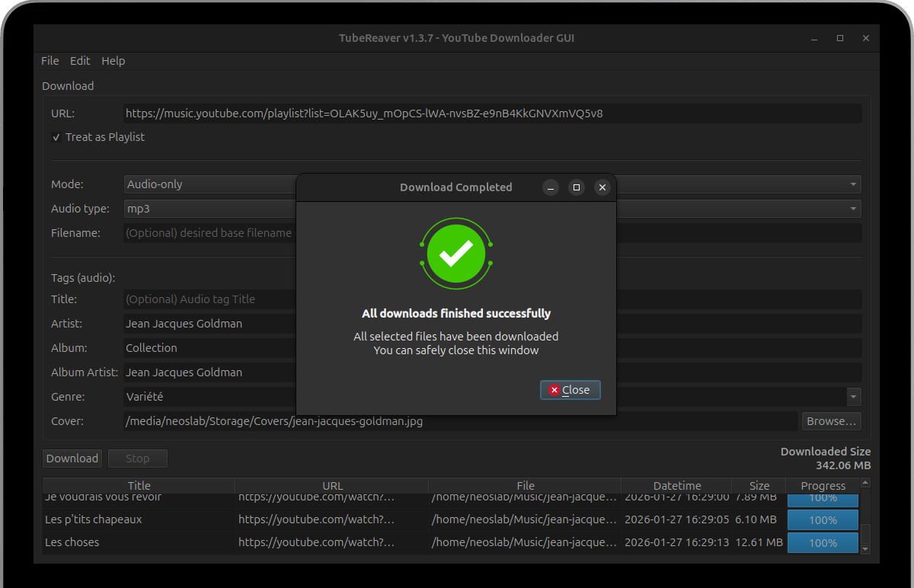Screen dimensions: 914x588
Task: Open the Mode dropdown showing Audio-only
Action: click(853, 184)
